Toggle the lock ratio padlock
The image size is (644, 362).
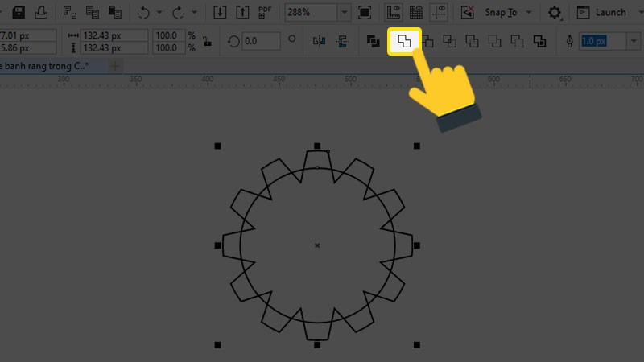(x=206, y=41)
